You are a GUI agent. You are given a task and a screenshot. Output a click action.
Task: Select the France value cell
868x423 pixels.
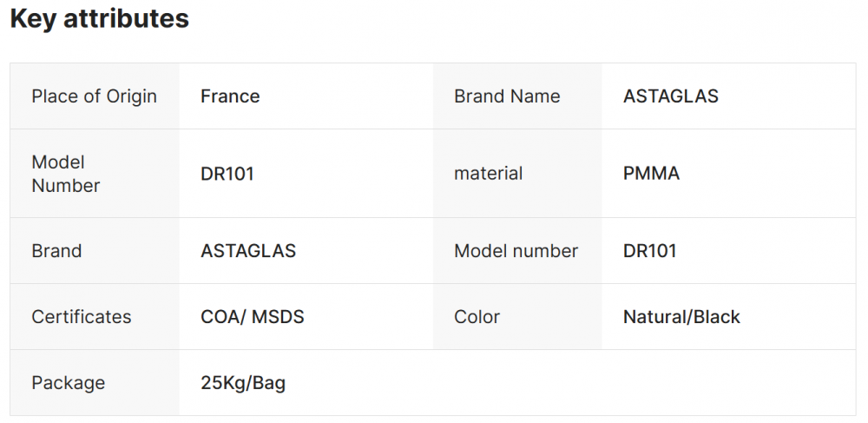[230, 96]
